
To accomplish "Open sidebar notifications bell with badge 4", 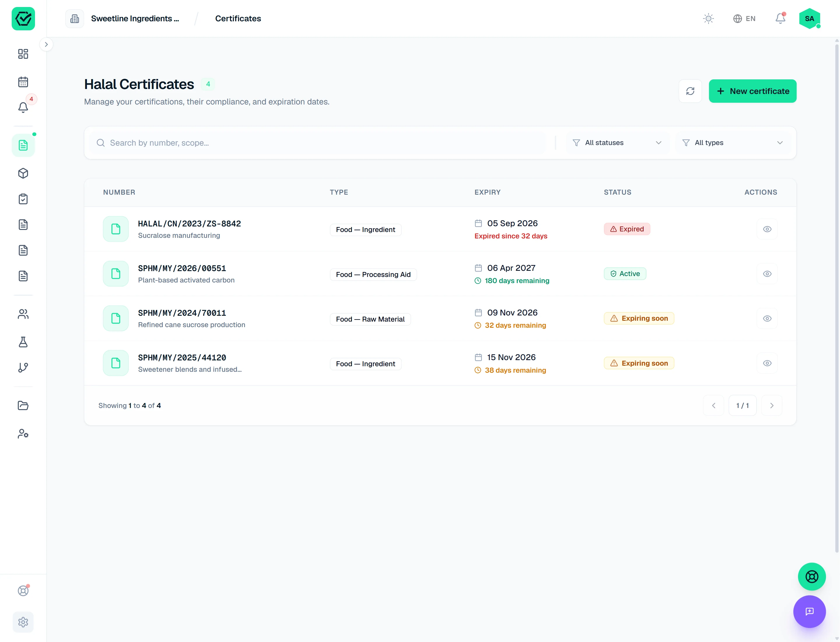I will pos(23,107).
